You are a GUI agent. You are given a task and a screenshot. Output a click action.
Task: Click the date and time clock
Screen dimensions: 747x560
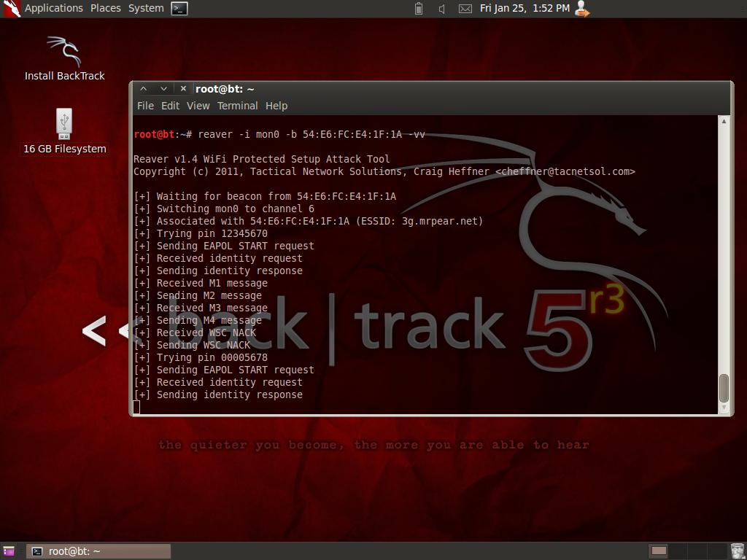525,8
